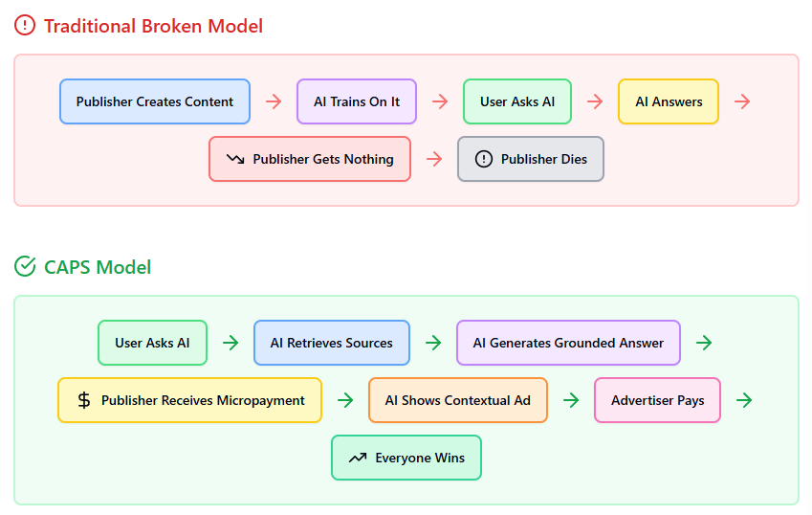Viewport: 812px width, 515px height.
Task: Select the purple AI Trains On It box
Action: (x=357, y=101)
